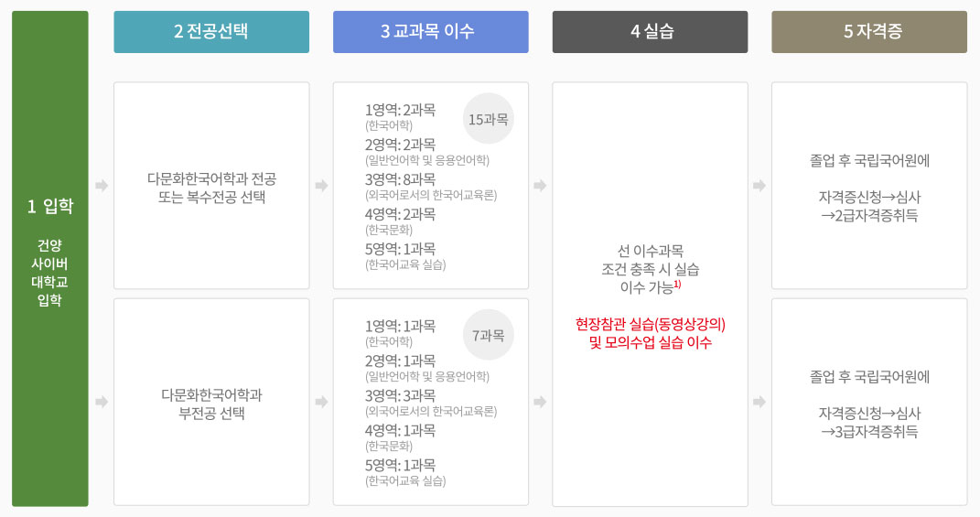Click arrow from 7과목 box to 실습 box

(540, 402)
